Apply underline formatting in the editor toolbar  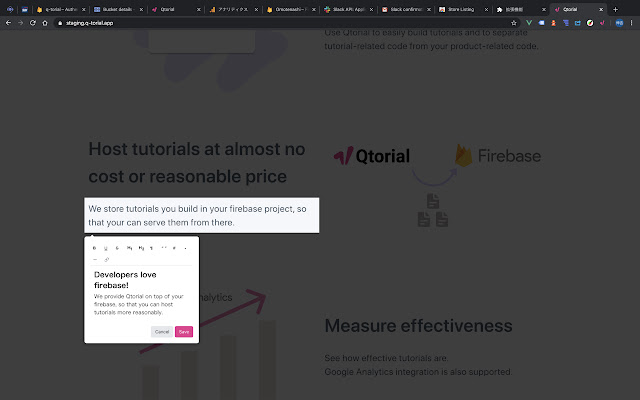tap(106, 248)
